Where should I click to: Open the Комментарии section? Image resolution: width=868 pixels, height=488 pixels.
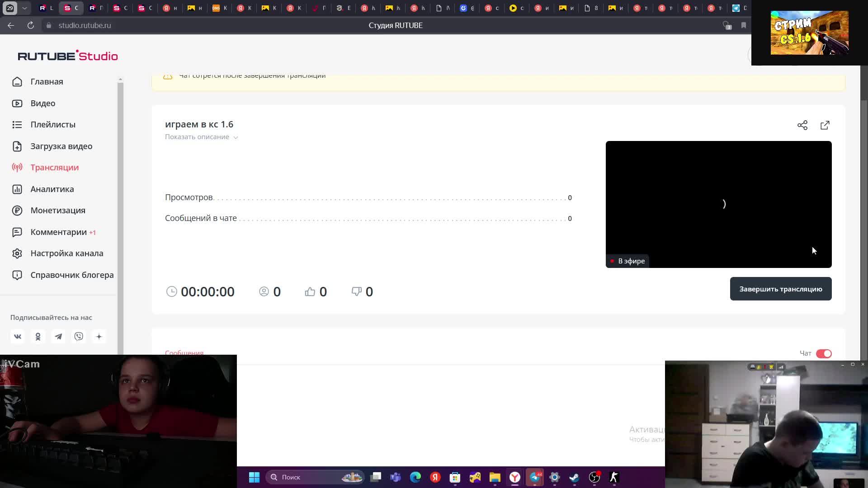click(58, 232)
